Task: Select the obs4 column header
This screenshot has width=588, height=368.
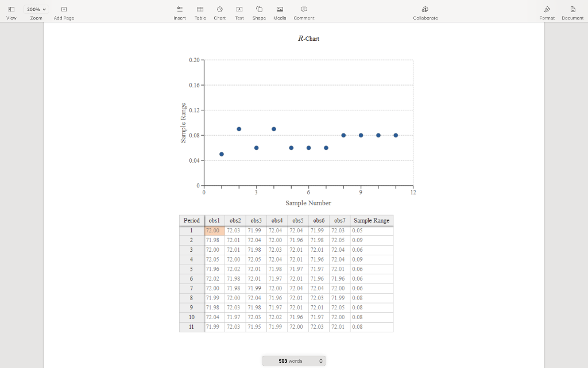Action: coord(277,220)
